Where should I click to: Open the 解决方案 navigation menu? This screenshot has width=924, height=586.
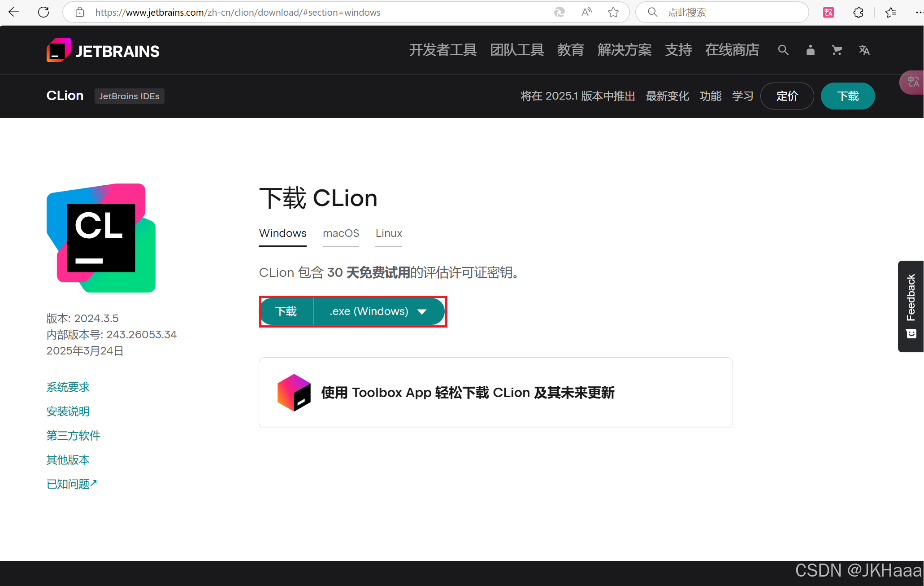click(x=624, y=50)
